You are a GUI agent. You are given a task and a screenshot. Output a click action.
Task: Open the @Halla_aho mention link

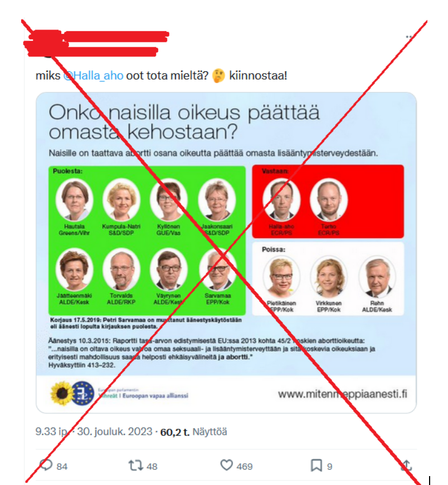[93, 76]
